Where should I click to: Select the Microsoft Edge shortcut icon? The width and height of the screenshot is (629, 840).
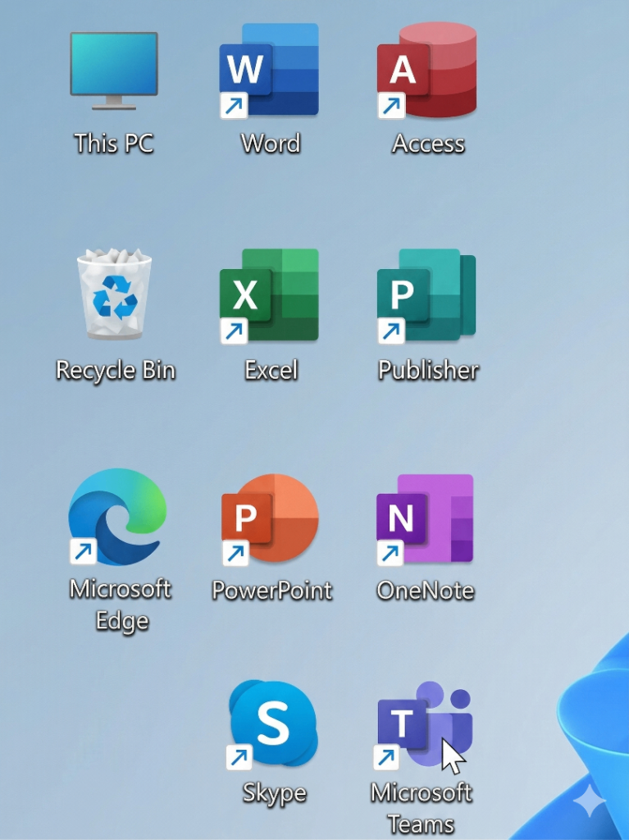(118, 518)
